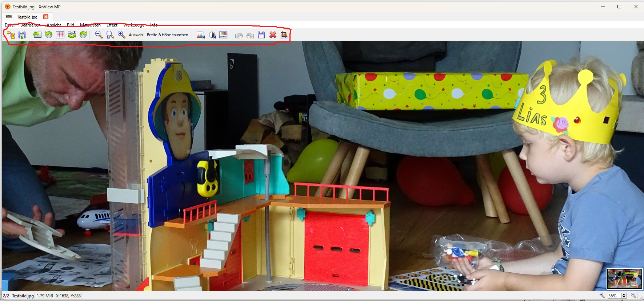Decrease zoom with the stepper down arrow
This screenshot has height=301, width=644.
click(624, 297)
